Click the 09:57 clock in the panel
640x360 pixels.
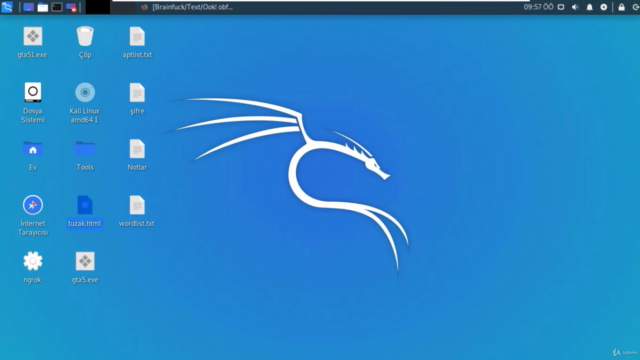538,7
